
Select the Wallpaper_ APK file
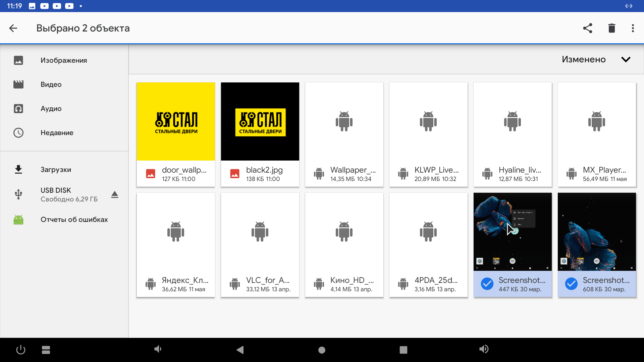(x=344, y=134)
